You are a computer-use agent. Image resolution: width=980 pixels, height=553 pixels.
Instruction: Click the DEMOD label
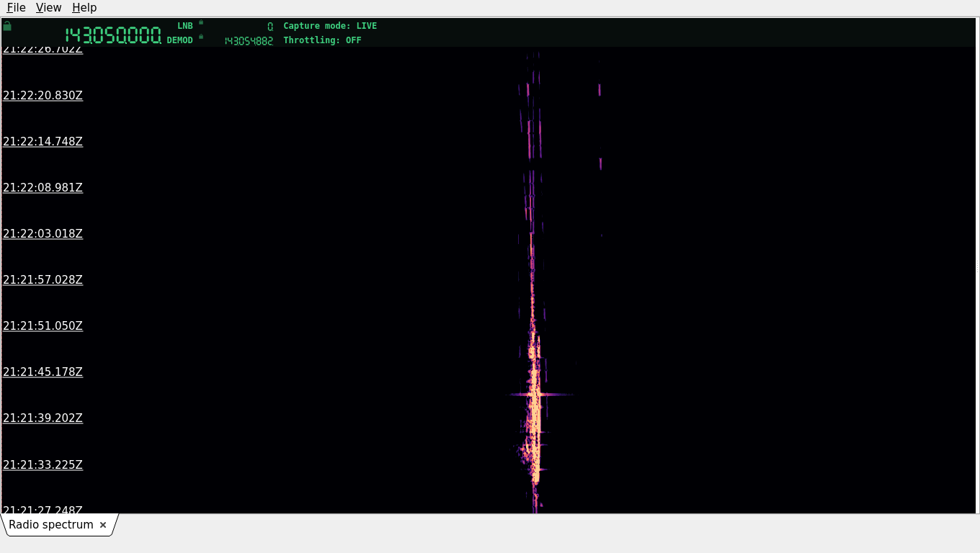(x=180, y=40)
